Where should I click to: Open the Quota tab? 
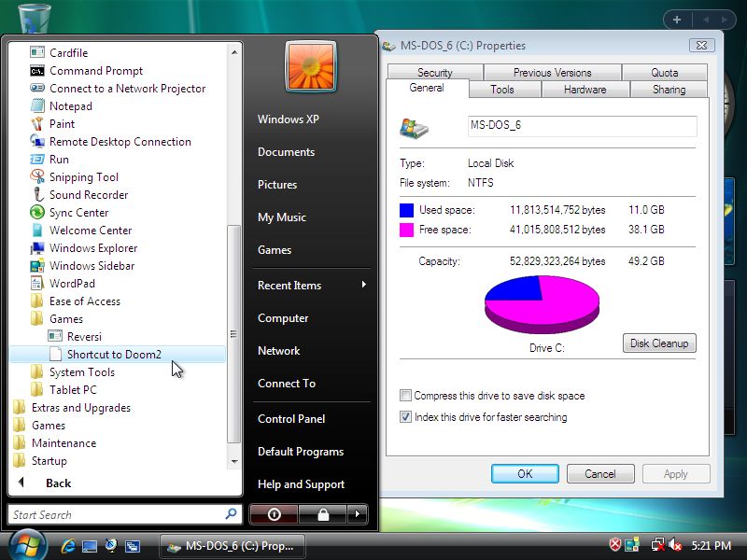[665, 73]
